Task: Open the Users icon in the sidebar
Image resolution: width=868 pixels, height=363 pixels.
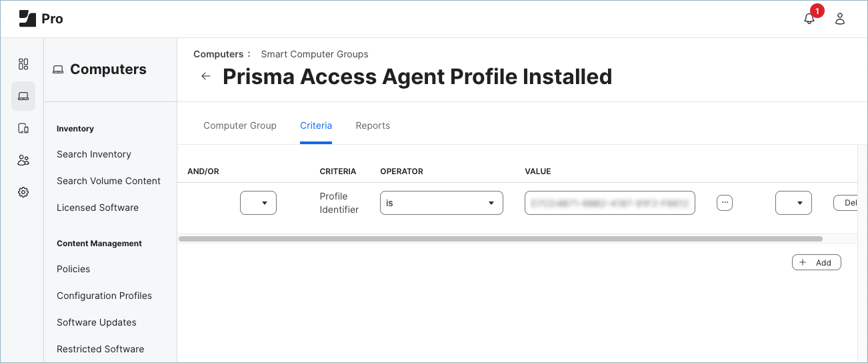Action: pyautogui.click(x=23, y=160)
